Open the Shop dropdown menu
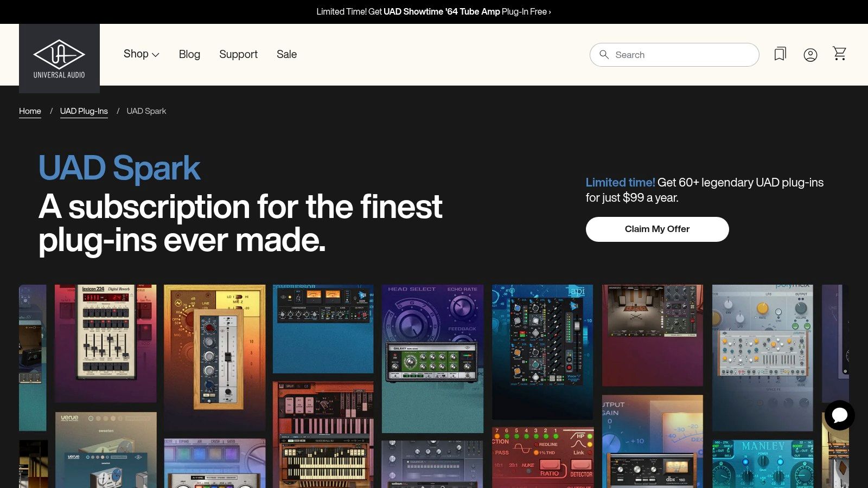The height and width of the screenshot is (488, 868). 141,54
